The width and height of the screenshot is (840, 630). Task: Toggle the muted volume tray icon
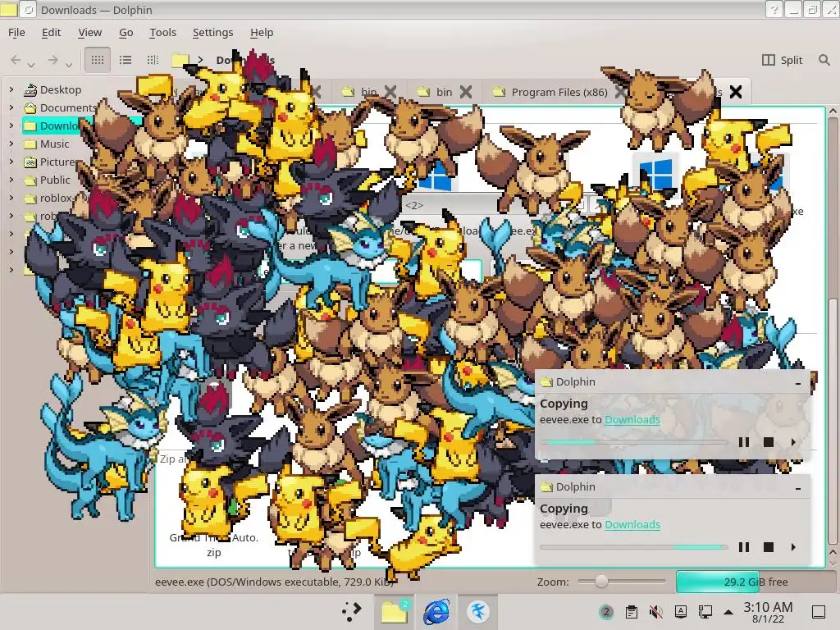pyautogui.click(x=655, y=612)
